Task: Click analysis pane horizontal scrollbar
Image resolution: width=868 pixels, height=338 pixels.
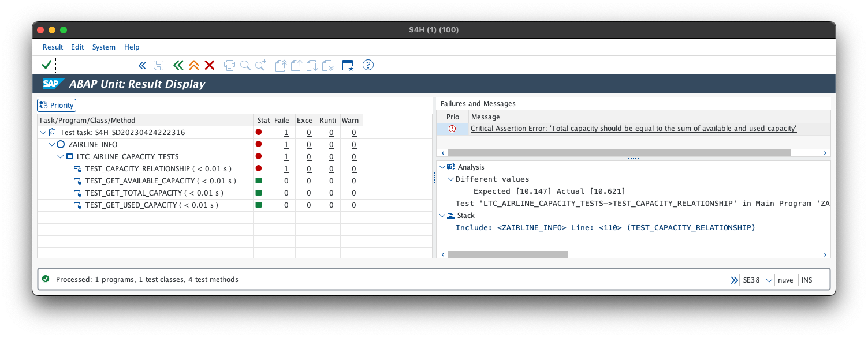Action: point(508,254)
